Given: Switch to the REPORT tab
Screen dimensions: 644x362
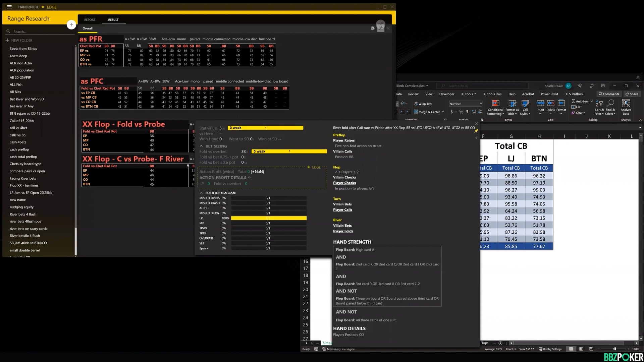Looking at the screenshot, I should (x=90, y=20).
